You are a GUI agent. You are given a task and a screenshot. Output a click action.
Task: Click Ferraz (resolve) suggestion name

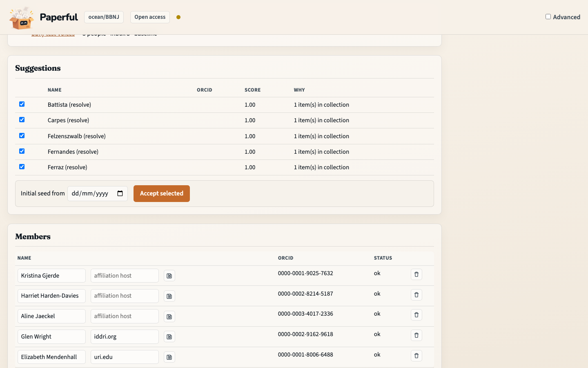pyautogui.click(x=67, y=167)
